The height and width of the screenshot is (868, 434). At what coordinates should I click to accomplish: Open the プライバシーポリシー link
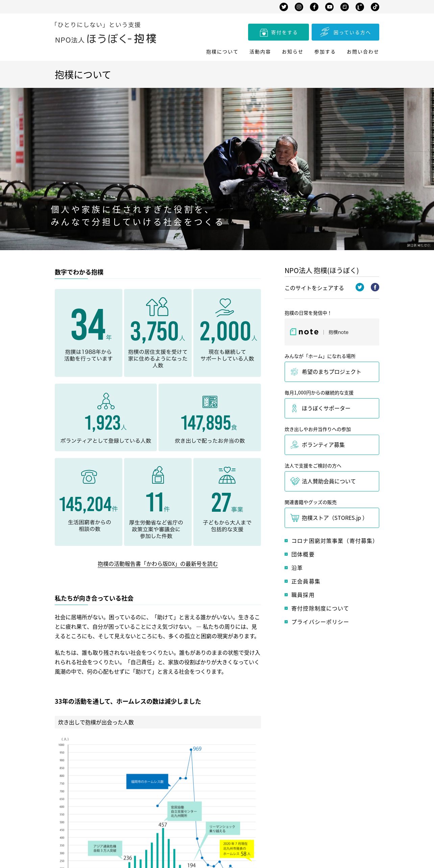pos(320,622)
